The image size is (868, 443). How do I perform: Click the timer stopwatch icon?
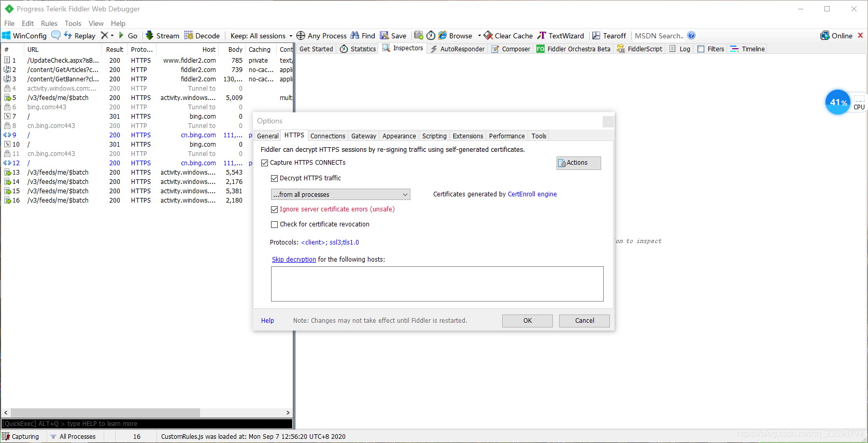pos(431,35)
